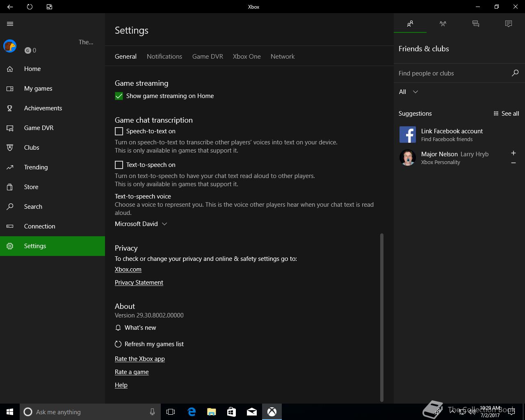Click Cortana Ask me anything box
The width and height of the screenshot is (525, 420).
point(90,412)
